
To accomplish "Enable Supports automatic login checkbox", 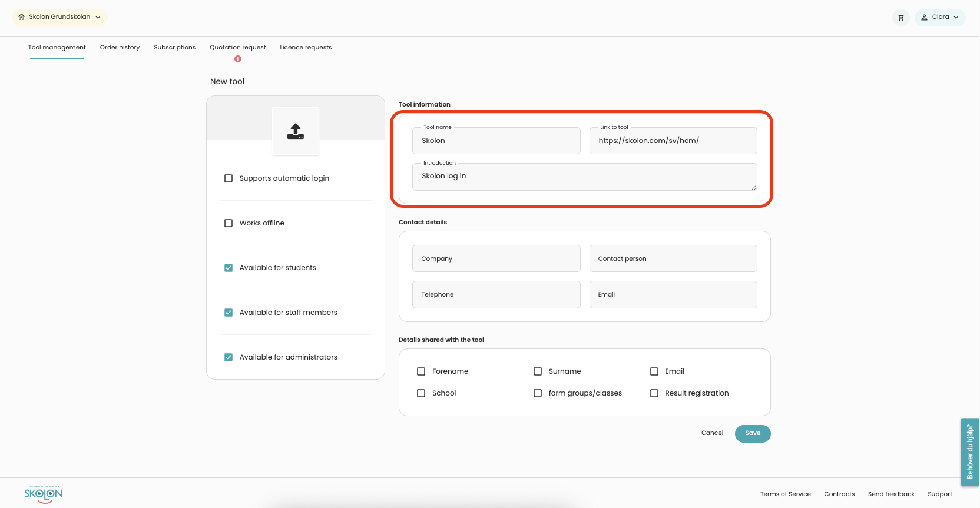I will (x=229, y=178).
